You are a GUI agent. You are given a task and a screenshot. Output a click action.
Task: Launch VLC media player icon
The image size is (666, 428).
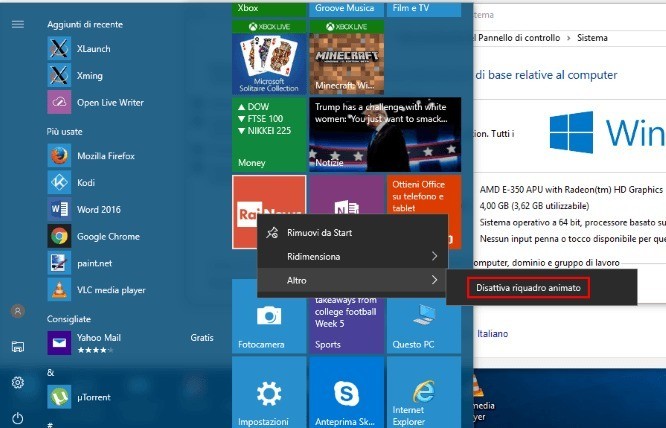pyautogui.click(x=59, y=290)
